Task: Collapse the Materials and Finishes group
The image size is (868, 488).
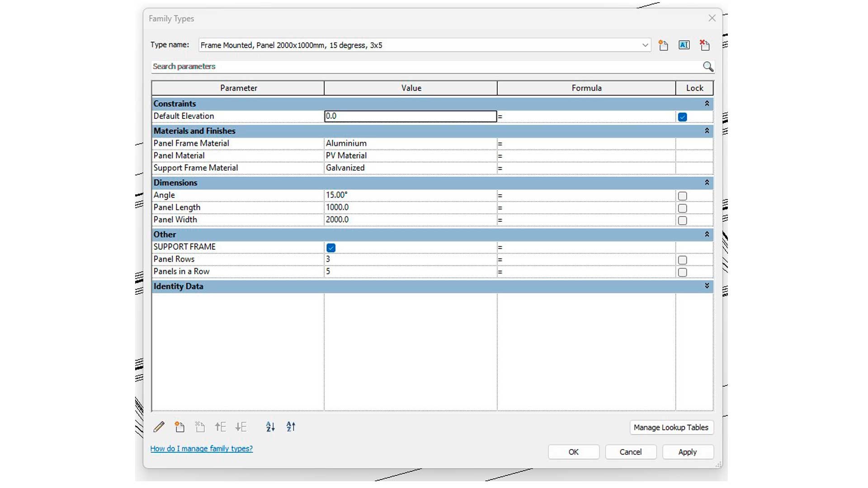Action: pyautogui.click(x=707, y=131)
